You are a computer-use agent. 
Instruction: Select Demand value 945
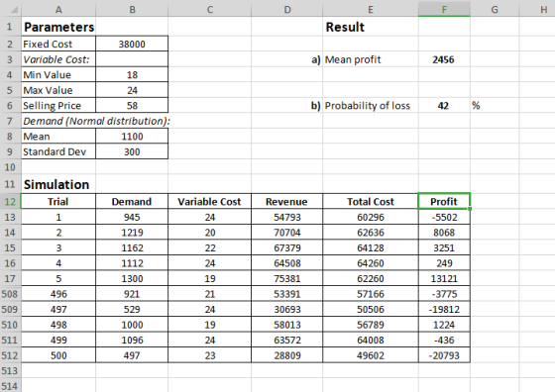click(x=132, y=217)
